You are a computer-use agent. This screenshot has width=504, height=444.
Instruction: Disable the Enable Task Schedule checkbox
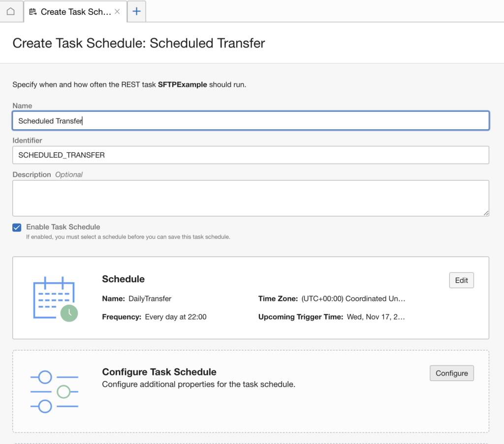pos(17,227)
